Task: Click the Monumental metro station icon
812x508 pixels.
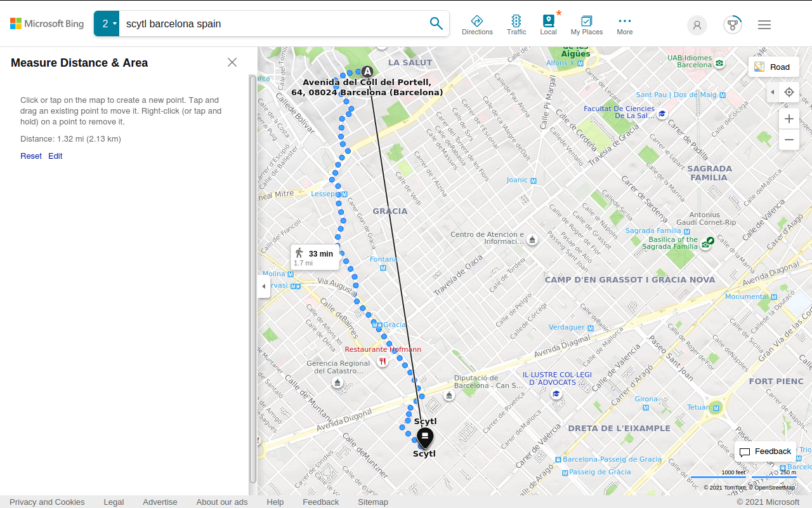Action: pos(774,297)
